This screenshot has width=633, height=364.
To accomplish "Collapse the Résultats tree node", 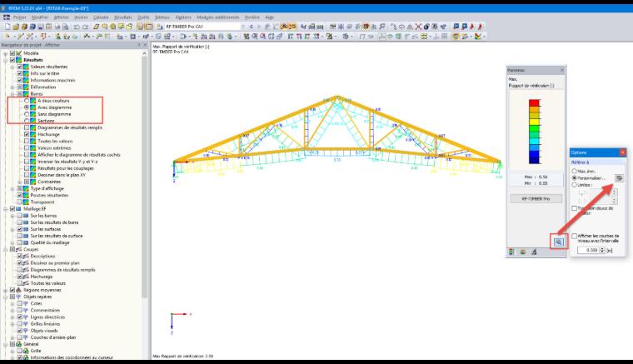I will click(5, 60).
